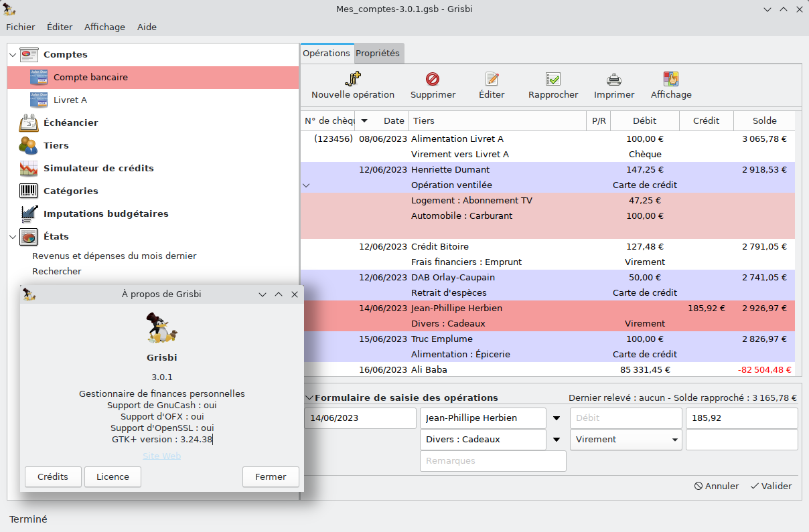Viewport: 809px width, 532px height.
Task: Click the Crédit column header
Action: (x=706, y=121)
